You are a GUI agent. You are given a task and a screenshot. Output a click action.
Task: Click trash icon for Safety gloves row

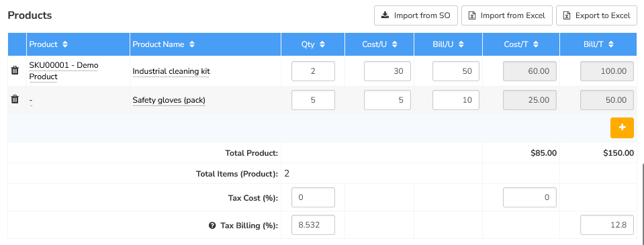[x=15, y=99]
